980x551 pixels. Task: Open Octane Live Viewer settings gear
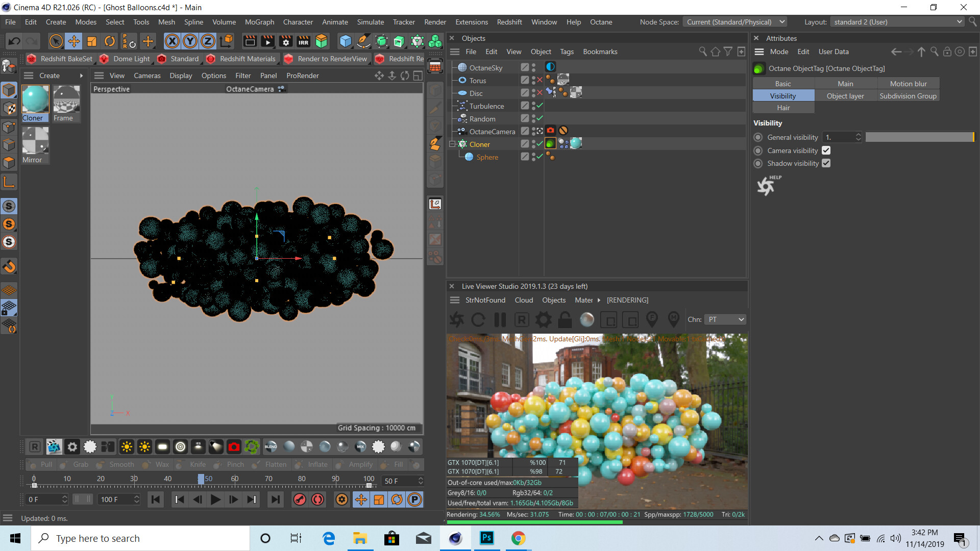point(544,320)
